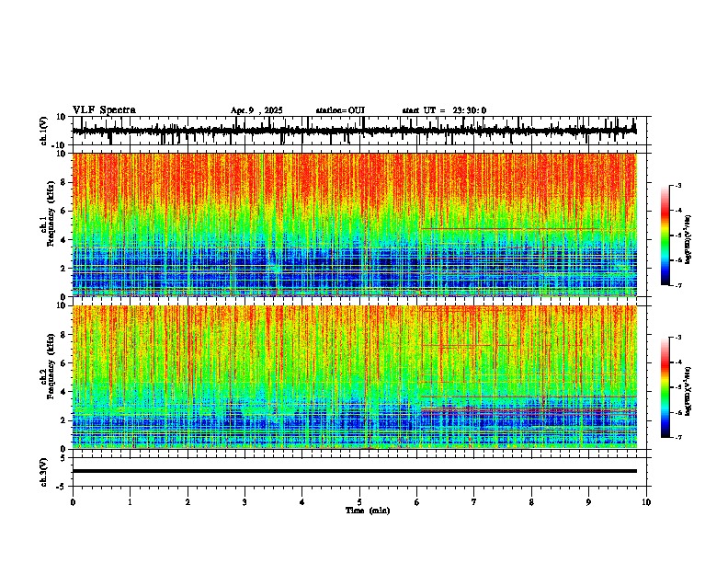This screenshot has width=728, height=563.
Task: Click the thick black ch.3 signal trace
Action: point(355,471)
